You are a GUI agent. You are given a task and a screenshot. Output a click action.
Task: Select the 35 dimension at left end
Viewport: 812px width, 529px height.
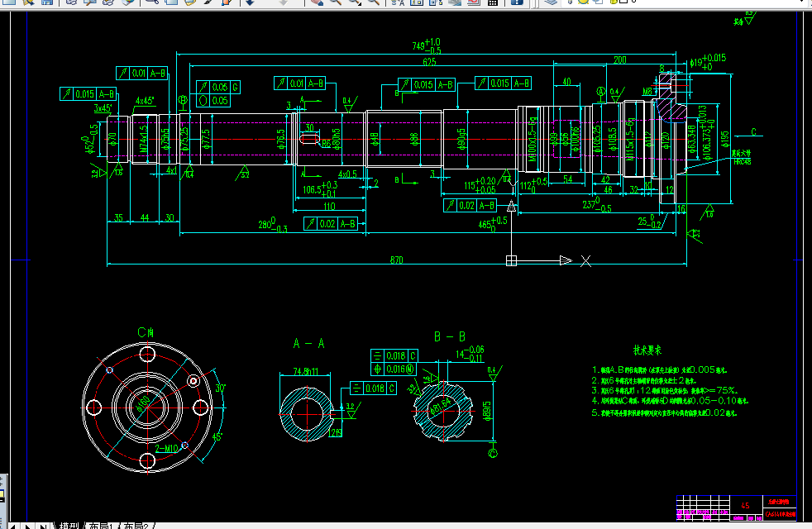(x=118, y=217)
